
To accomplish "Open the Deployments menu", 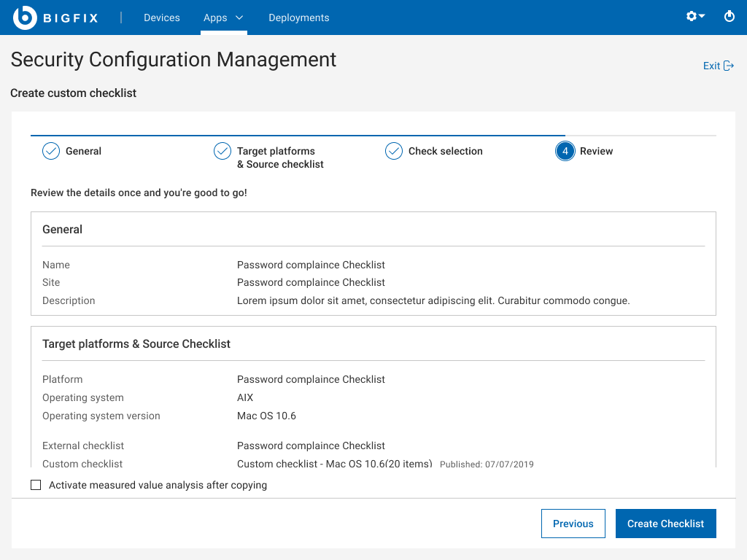I will tap(298, 17).
